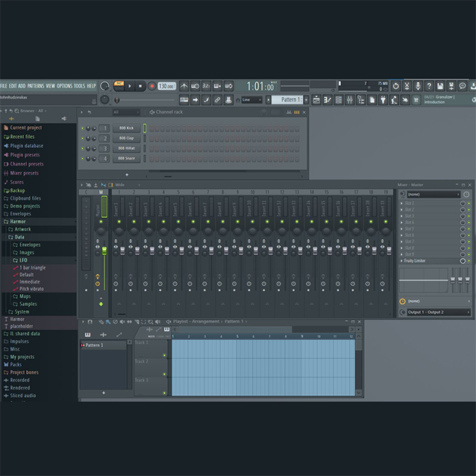Screen dimensions: 476x476
Task: Toggle Track 1 mute LED in playlist
Action: point(165,355)
